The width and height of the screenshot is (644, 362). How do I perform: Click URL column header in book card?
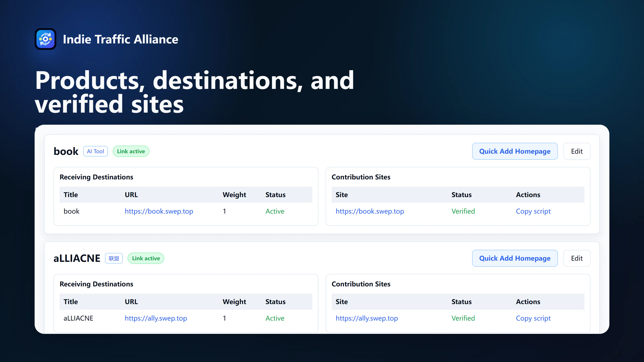pyautogui.click(x=131, y=195)
